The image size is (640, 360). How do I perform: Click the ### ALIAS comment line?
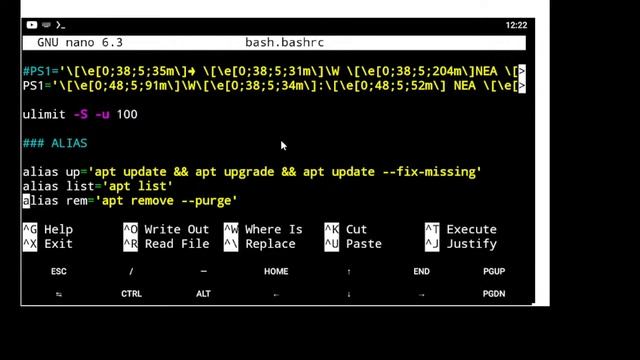click(x=55, y=143)
